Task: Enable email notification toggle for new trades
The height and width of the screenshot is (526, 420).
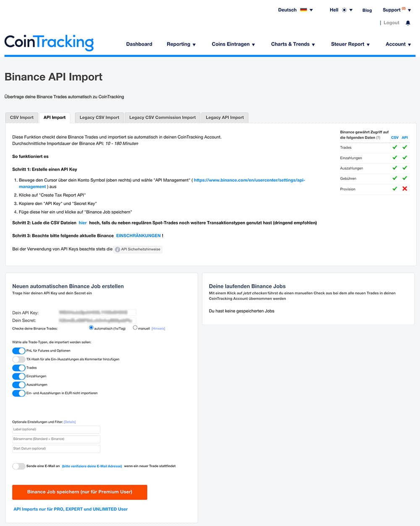Action: 19,466
